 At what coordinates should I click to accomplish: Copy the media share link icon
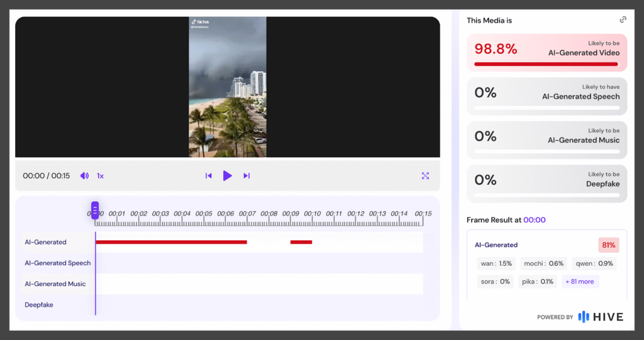[623, 20]
